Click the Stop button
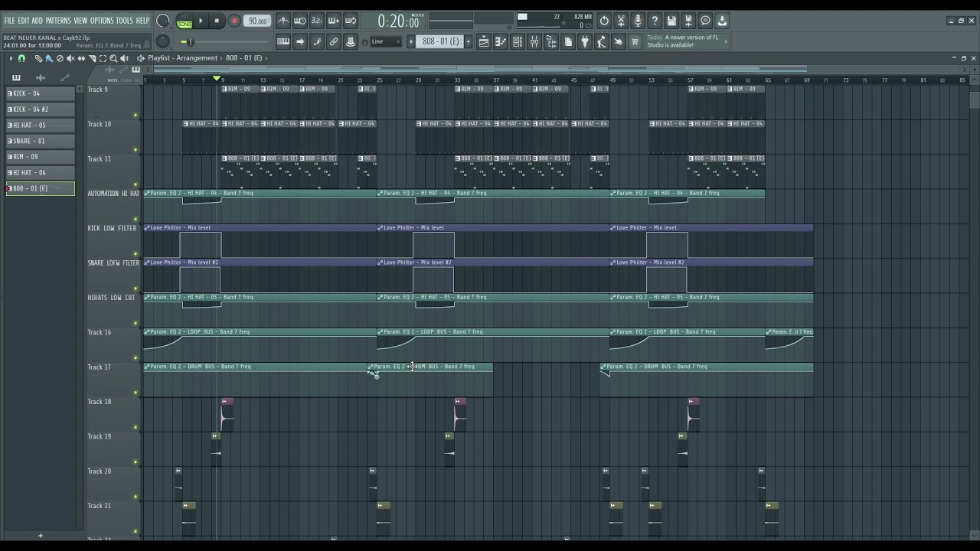The image size is (980, 551). coord(217,21)
